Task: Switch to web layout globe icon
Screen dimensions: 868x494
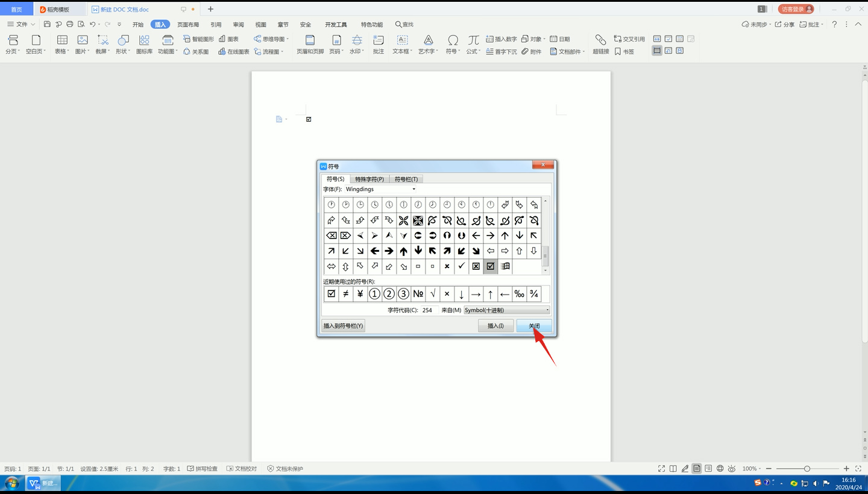Action: tap(720, 469)
